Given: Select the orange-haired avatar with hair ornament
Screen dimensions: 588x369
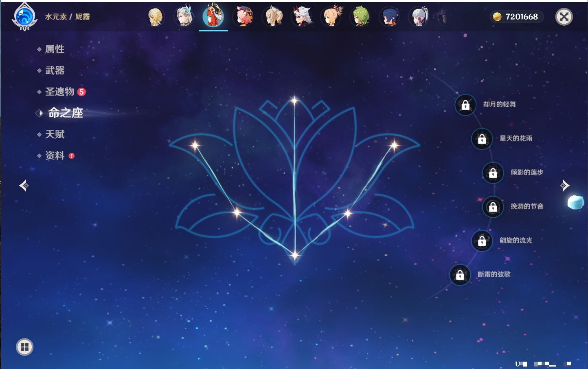Looking at the screenshot, I should [x=331, y=17].
